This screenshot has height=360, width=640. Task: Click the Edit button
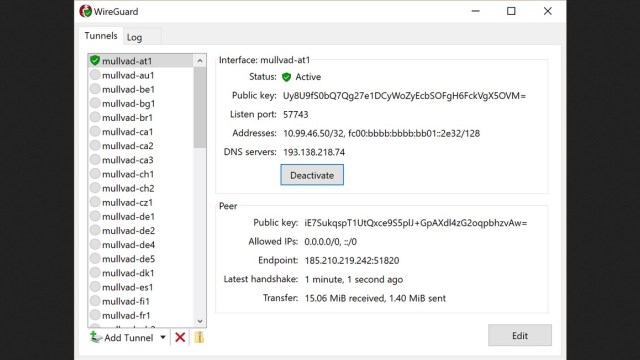tap(520, 336)
